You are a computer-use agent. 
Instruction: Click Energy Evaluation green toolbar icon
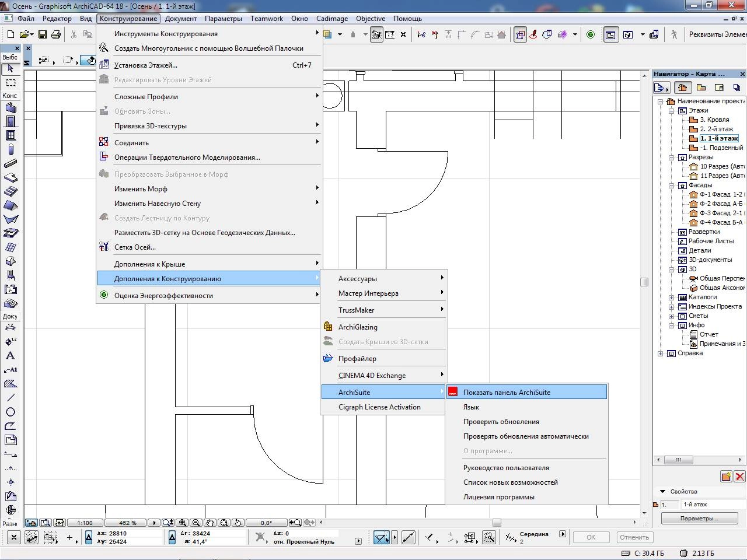pos(591,35)
